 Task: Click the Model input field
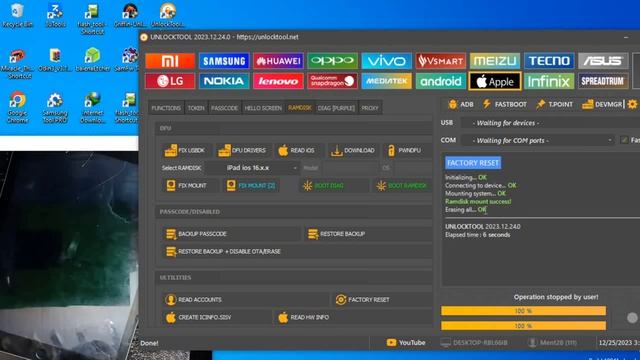point(350,168)
